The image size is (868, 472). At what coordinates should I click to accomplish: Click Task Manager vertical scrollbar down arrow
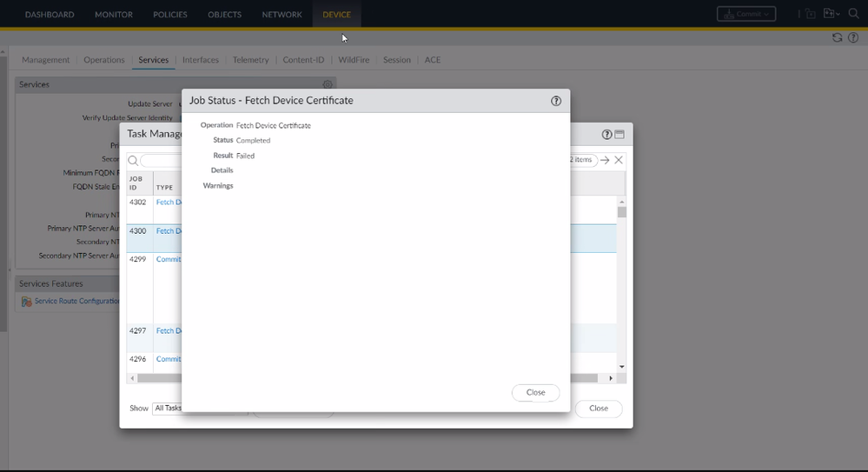tap(622, 367)
